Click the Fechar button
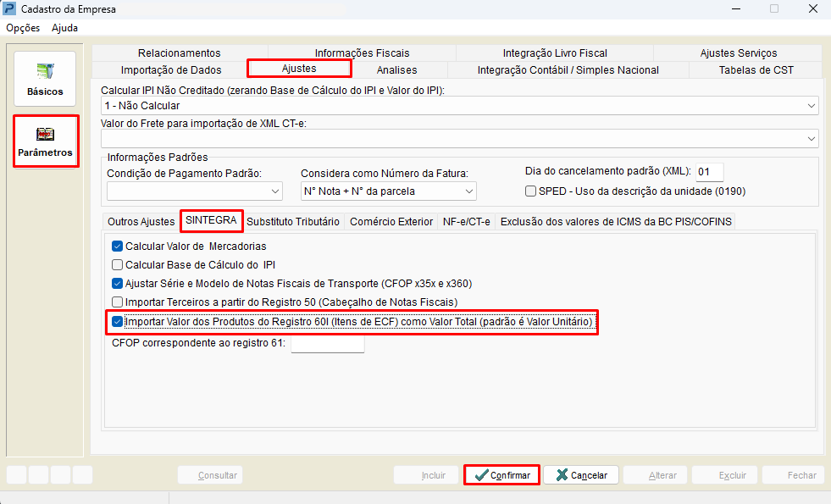The height and width of the screenshot is (504, 831). click(x=795, y=475)
